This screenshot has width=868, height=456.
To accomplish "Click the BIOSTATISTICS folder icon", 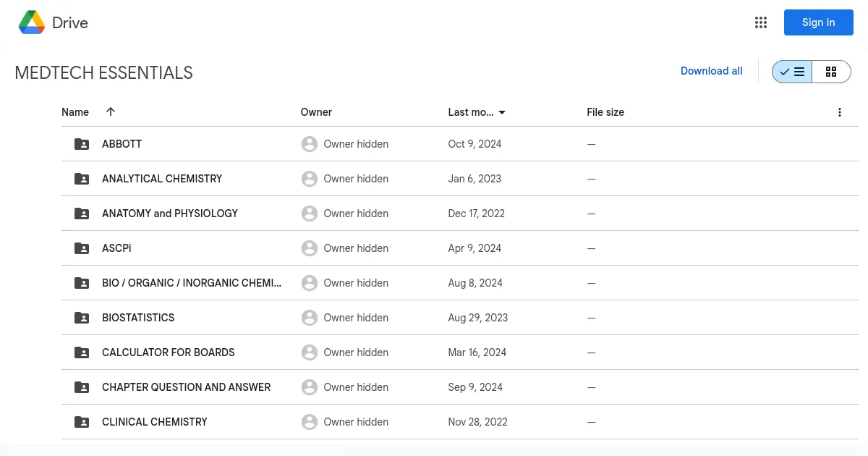I will 82,318.
